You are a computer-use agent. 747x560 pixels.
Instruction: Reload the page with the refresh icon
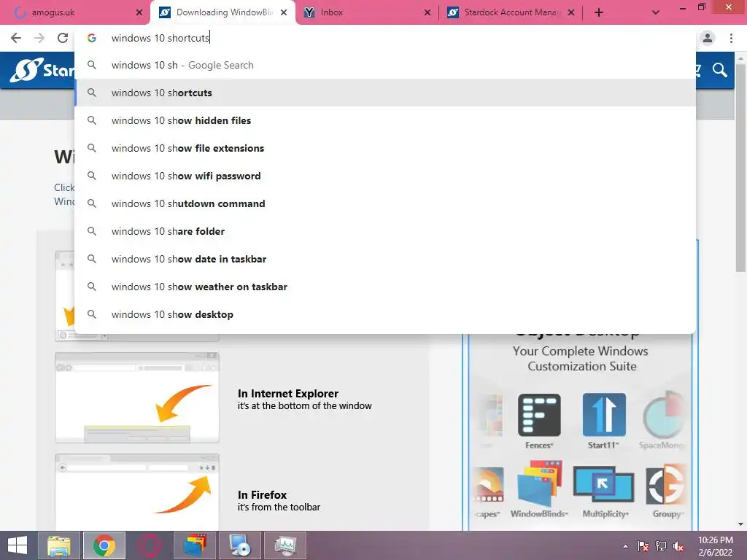(x=63, y=38)
